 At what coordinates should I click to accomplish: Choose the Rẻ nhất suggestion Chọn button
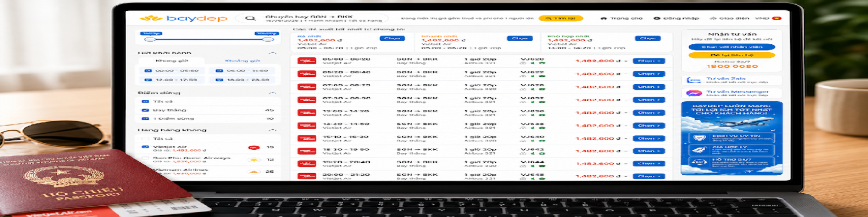click(392, 38)
